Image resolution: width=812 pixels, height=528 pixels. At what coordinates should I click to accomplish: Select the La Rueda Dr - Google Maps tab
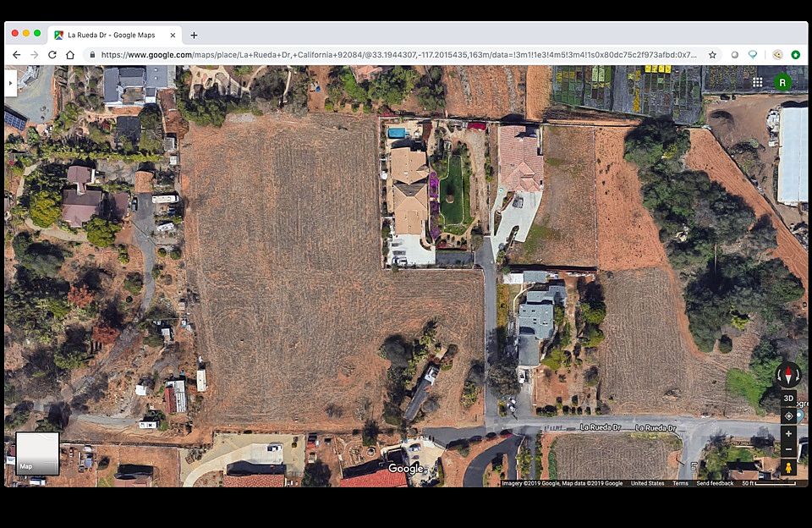tap(115, 36)
